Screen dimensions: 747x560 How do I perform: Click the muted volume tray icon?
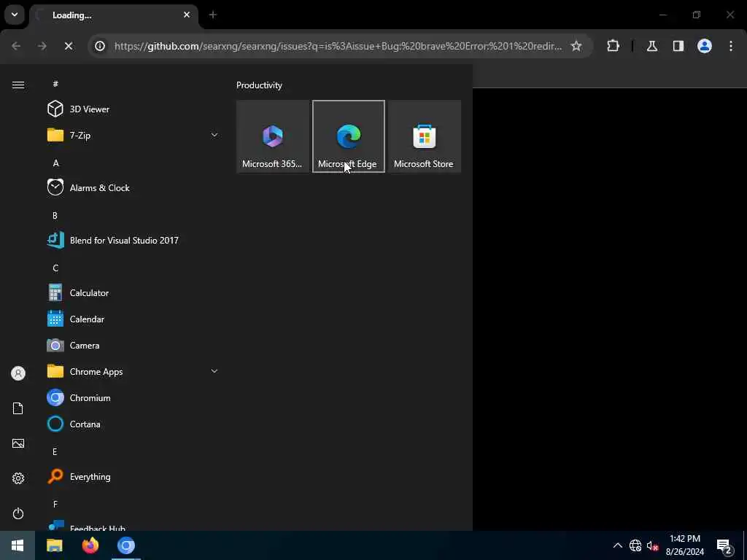(652, 545)
